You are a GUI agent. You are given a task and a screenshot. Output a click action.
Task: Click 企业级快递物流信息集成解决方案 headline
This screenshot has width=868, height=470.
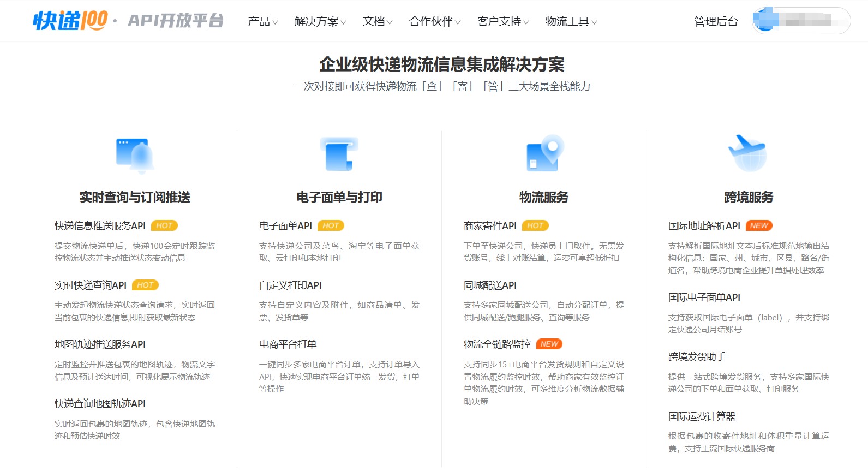(442, 64)
